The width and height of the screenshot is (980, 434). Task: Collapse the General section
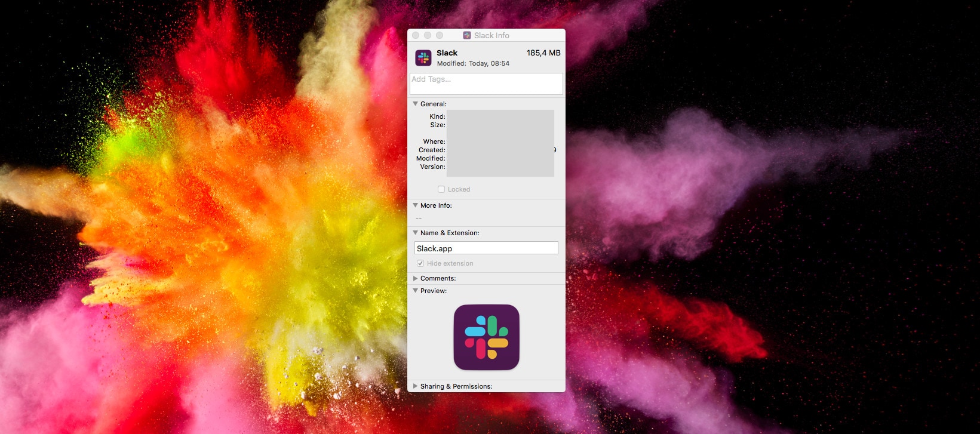click(x=416, y=104)
